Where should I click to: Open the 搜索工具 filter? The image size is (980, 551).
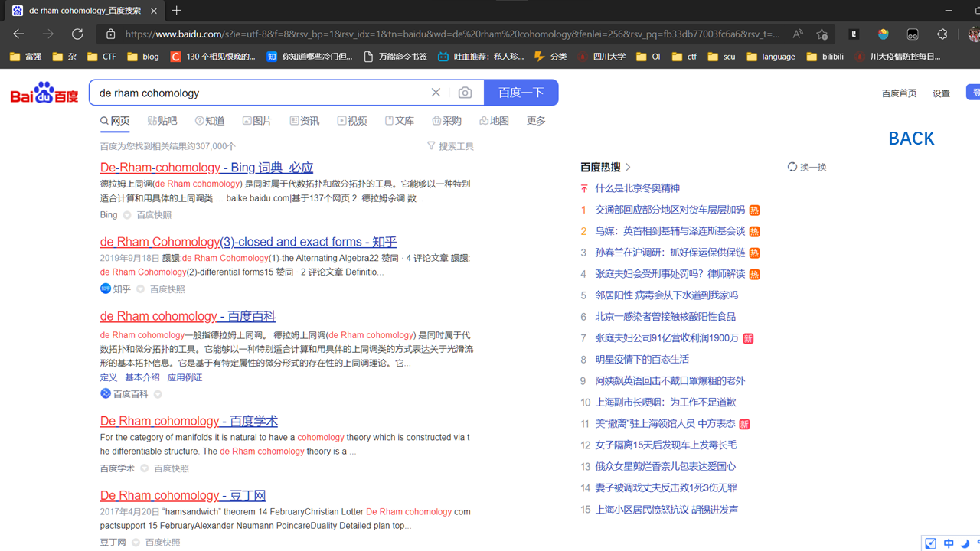pyautogui.click(x=450, y=146)
